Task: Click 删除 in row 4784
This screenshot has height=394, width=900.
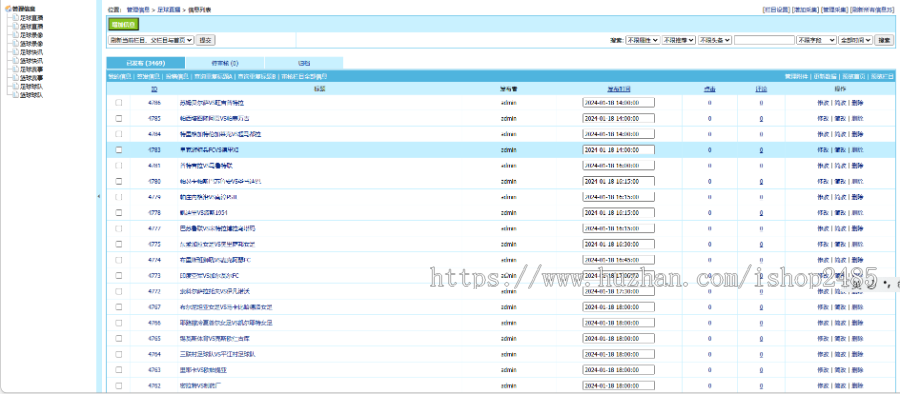Action: tap(857, 134)
